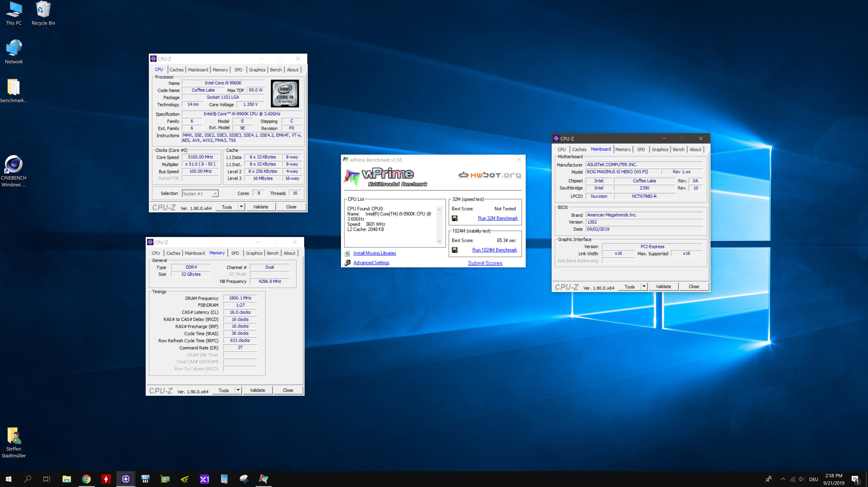Click the Best Score value 65.34 sec
This screenshot has width=868, height=487.
pos(506,240)
